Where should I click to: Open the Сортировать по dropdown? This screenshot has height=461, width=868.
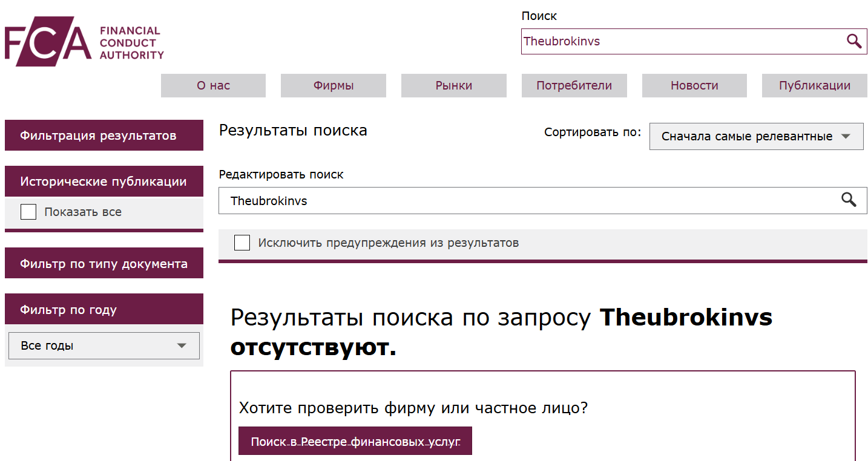point(756,136)
